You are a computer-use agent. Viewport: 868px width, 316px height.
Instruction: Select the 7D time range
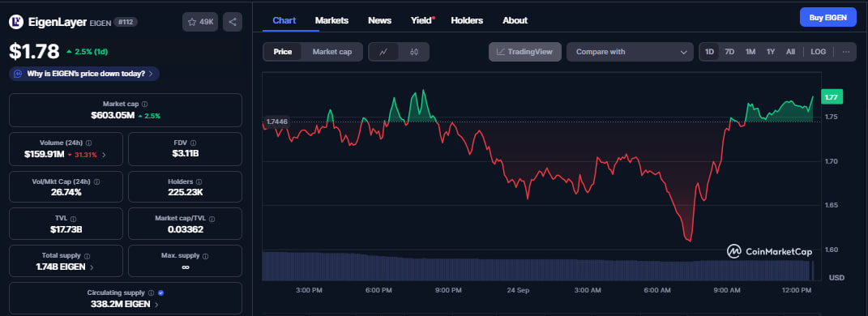coord(729,52)
